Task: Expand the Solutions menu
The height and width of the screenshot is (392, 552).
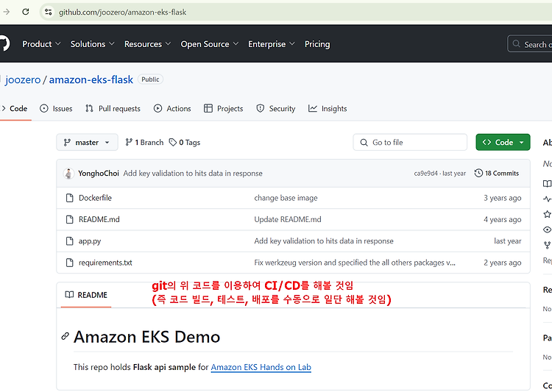Action: click(92, 44)
